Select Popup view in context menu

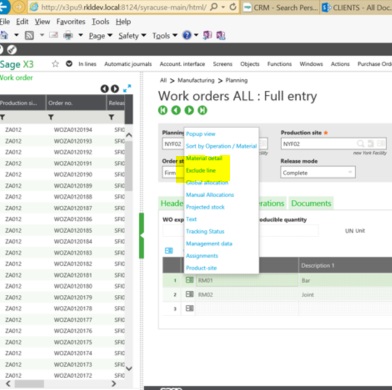coord(201,134)
